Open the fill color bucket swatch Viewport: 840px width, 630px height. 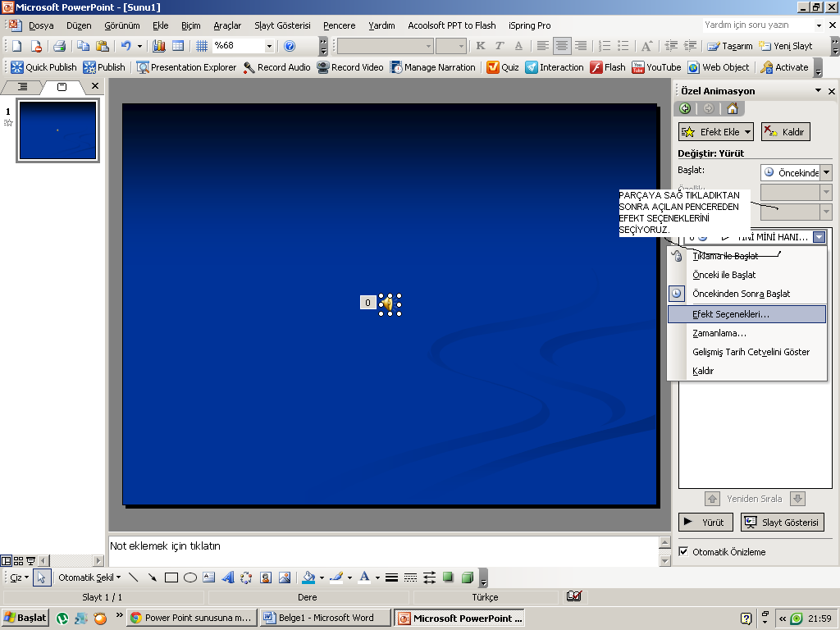click(x=308, y=577)
